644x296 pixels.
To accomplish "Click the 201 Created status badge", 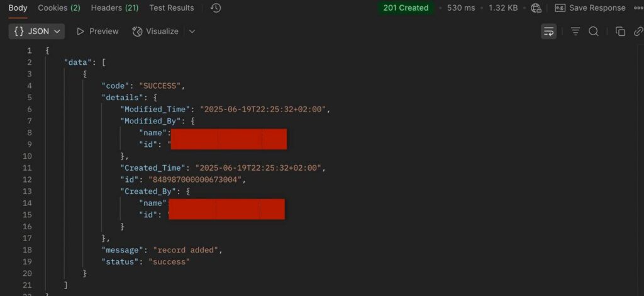I will (406, 8).
